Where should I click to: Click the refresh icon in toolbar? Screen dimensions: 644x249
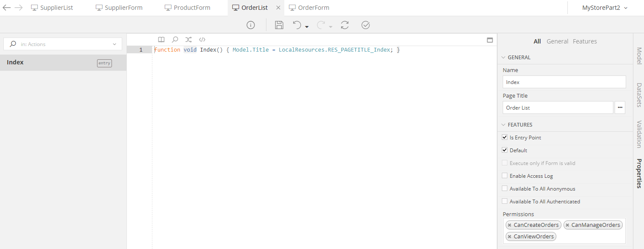pyautogui.click(x=345, y=25)
